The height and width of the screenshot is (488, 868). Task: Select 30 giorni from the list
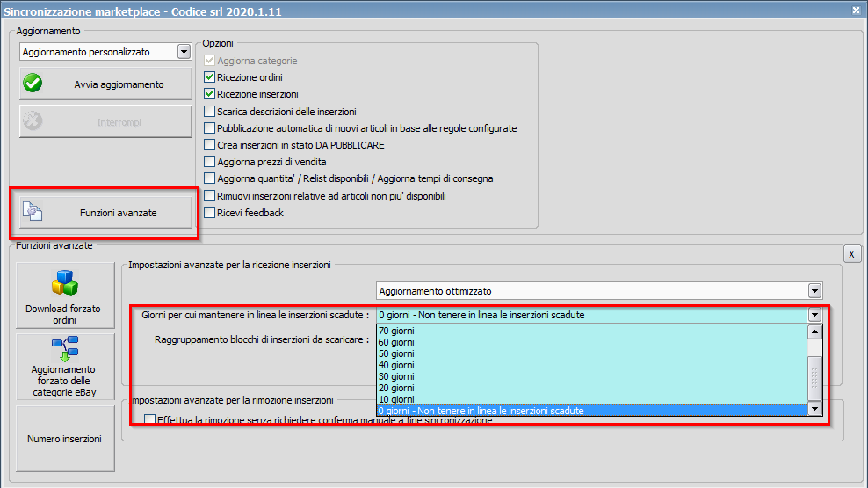592,376
